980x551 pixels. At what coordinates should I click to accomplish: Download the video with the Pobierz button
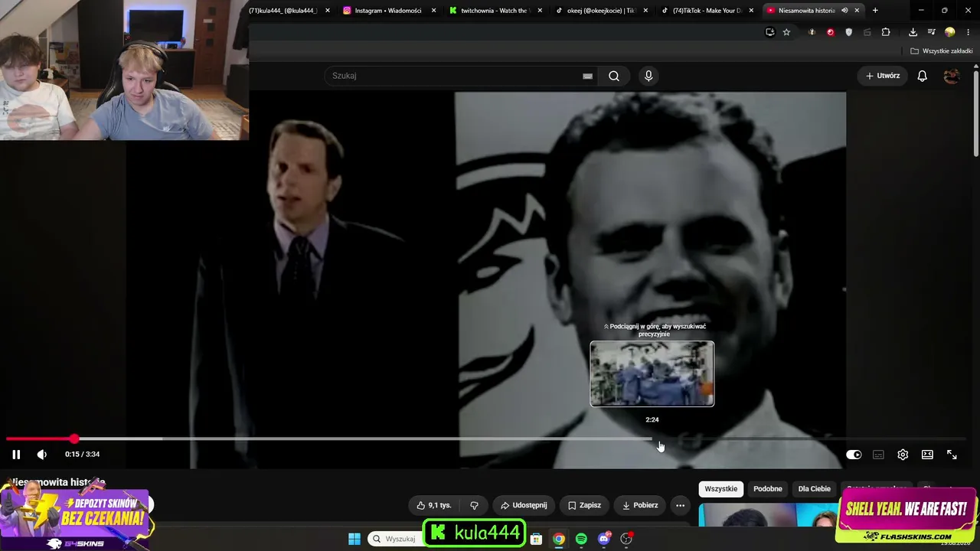point(640,505)
